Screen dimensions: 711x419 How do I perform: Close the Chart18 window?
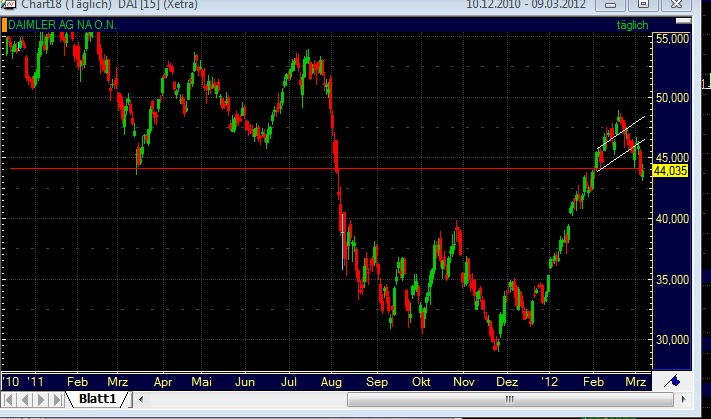click(x=677, y=5)
